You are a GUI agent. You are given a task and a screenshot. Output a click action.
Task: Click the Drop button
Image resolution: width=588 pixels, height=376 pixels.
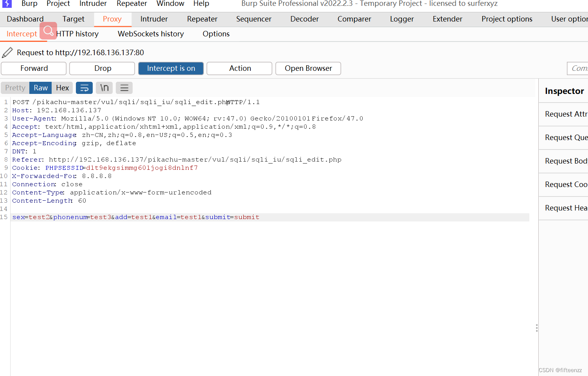pos(102,68)
